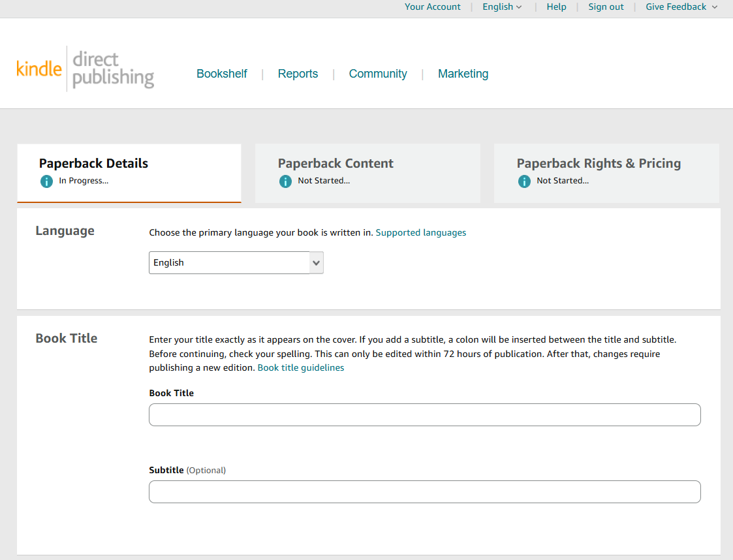Go to Bookshelf
This screenshot has height=560, width=733.
221,74
